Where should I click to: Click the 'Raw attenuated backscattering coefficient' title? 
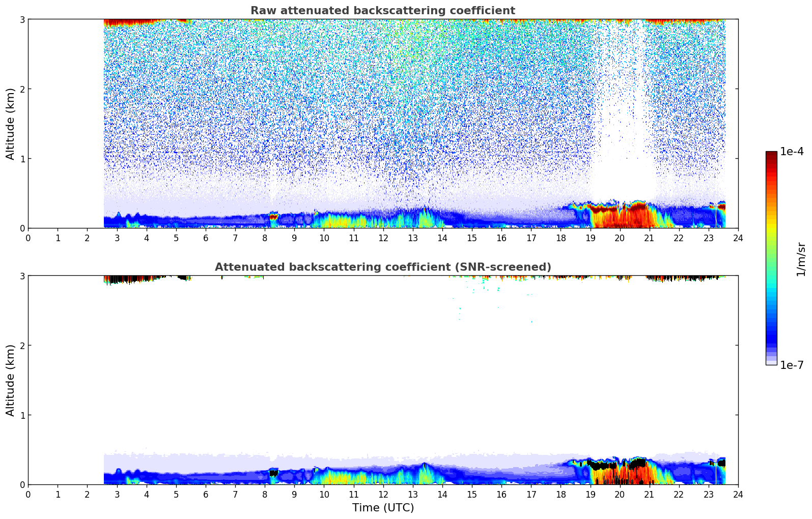pyautogui.click(x=383, y=11)
